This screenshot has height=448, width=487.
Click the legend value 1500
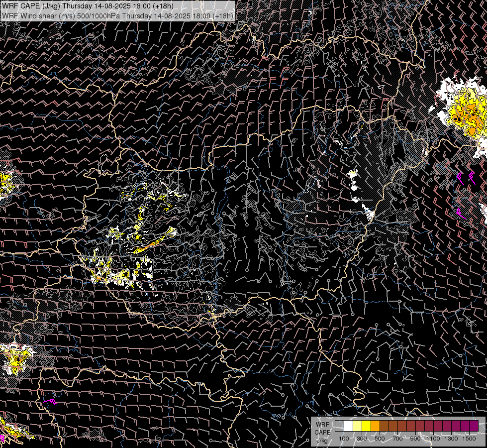coord(469,439)
